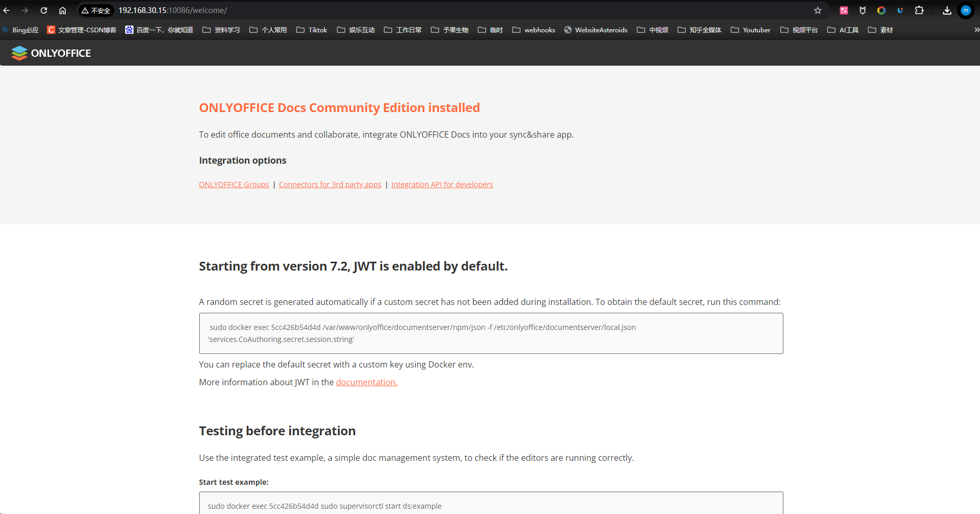Click the JWT secret docker command box

[491, 333]
